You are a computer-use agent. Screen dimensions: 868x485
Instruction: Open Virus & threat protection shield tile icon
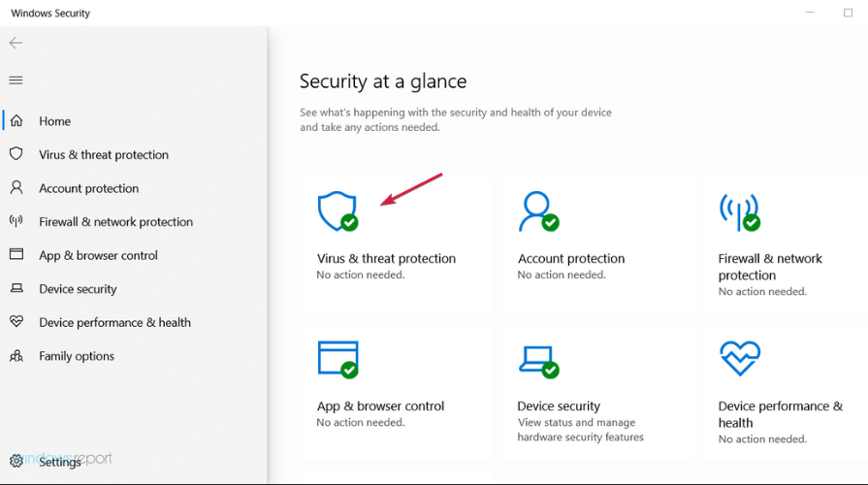(x=338, y=210)
